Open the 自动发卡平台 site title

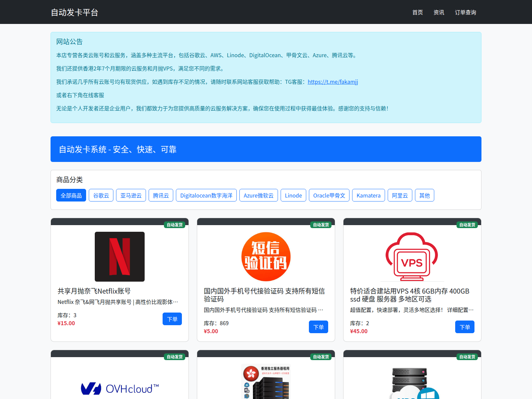(x=74, y=12)
